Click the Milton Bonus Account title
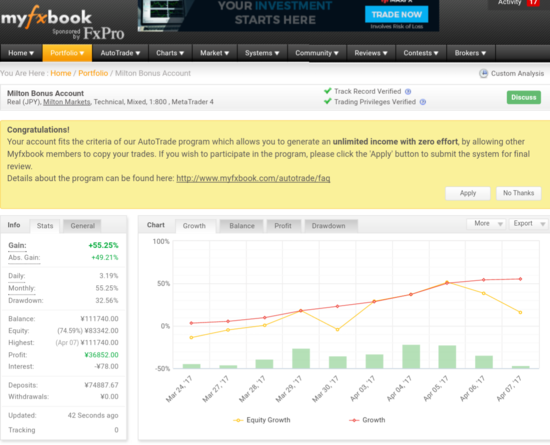This screenshot has height=445, width=550. point(45,93)
